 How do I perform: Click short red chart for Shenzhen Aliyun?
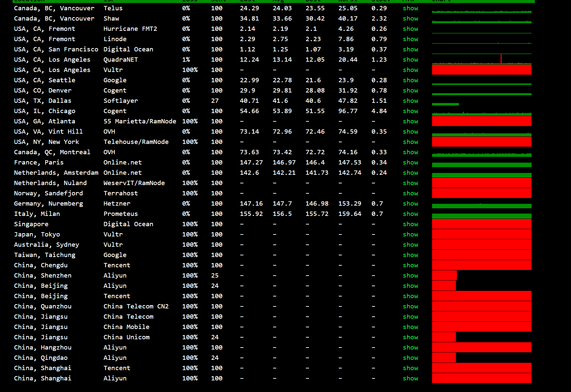tap(444, 275)
